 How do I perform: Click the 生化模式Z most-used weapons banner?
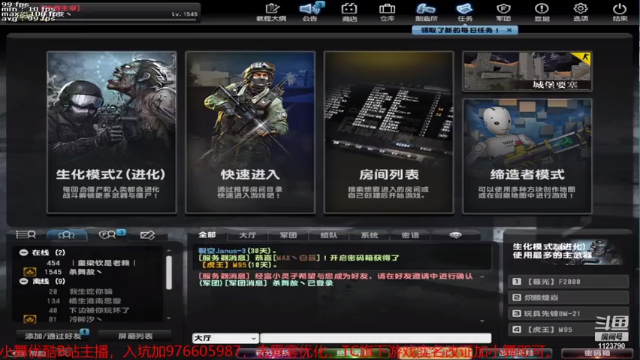[567, 251]
